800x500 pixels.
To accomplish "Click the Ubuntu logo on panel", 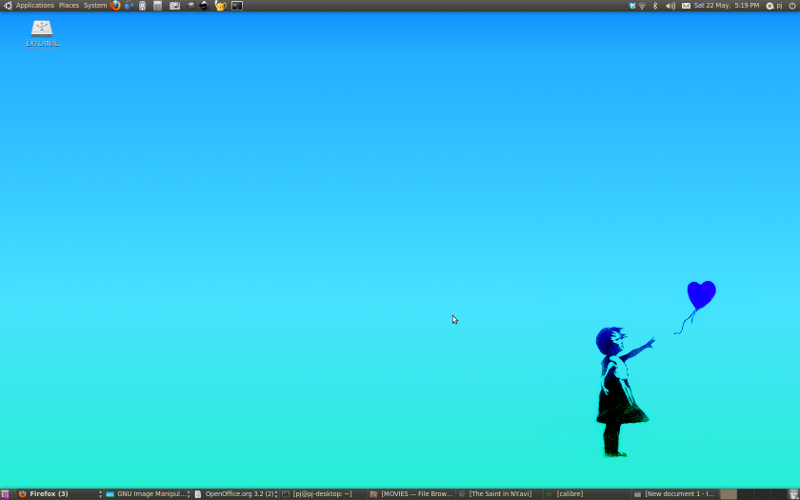I will [x=7, y=6].
